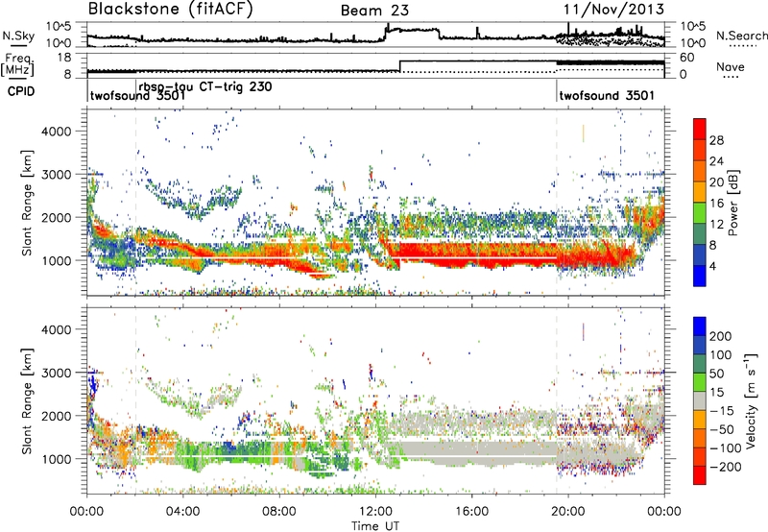Click the '04:00' time axis label
768x532 pixels.
(x=182, y=512)
